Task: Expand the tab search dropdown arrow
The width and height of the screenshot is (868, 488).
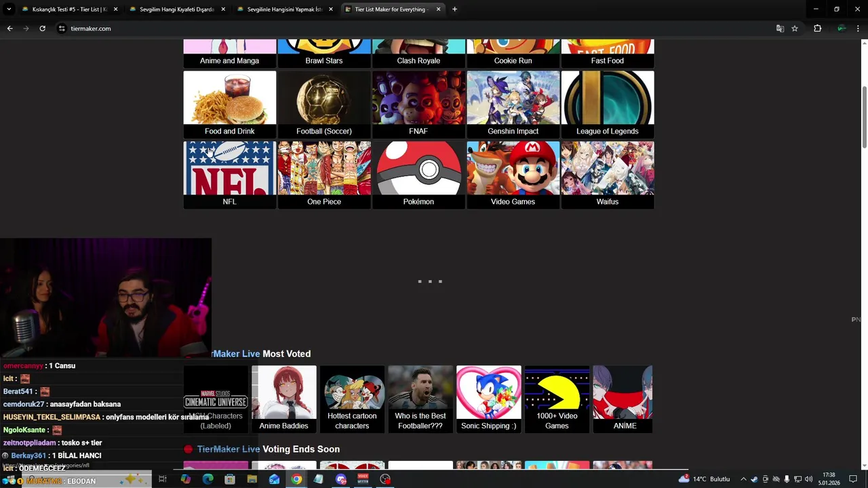Action: [9, 9]
